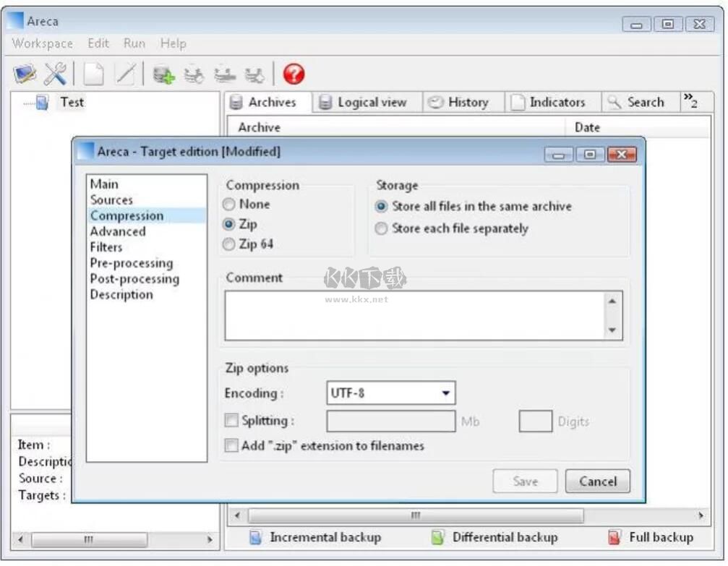Image resolution: width=728 pixels, height=566 pixels.
Task: Select the Zip compression option
Action: point(228,224)
